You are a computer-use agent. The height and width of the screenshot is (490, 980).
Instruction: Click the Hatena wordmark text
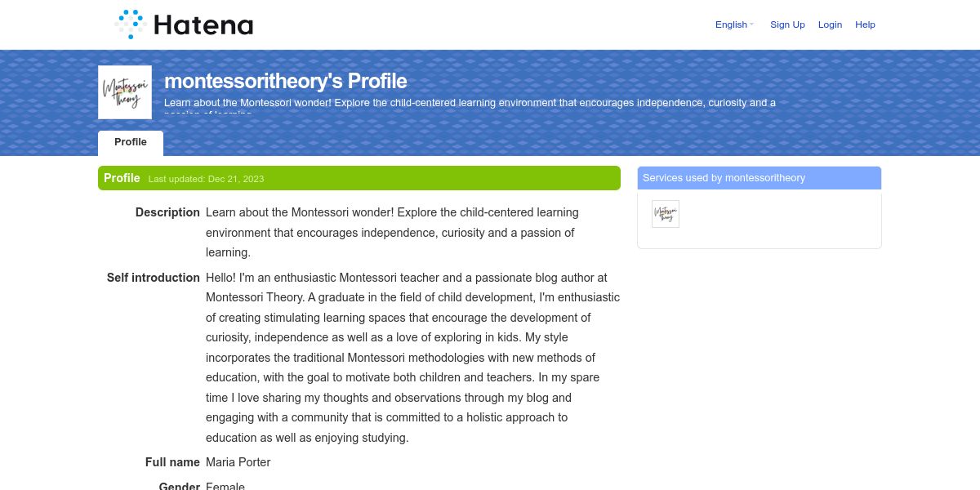point(203,25)
